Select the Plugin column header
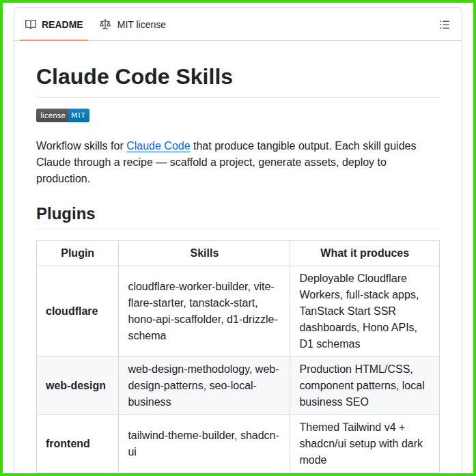Viewport: 476px width, 476px height. [x=77, y=253]
